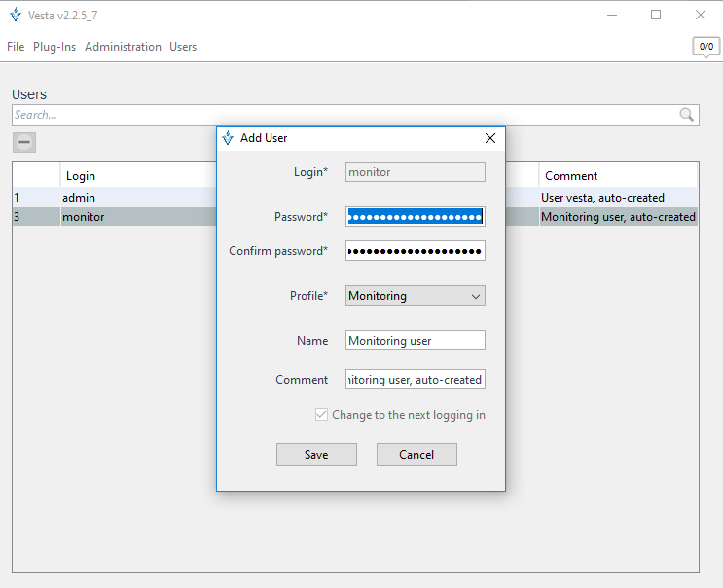The height and width of the screenshot is (588, 723).
Task: Click the Password input field
Action: [415, 216]
